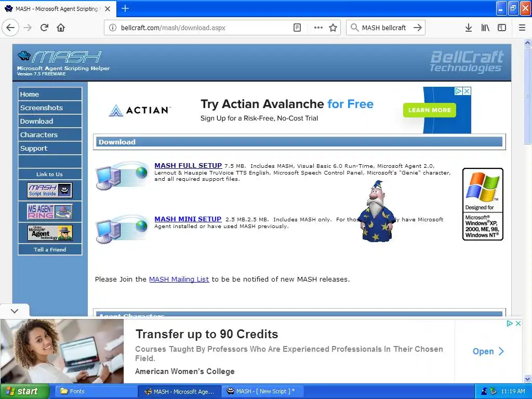Click the Transfer up to 90 Credits headline
Image resolution: width=532 pixels, height=399 pixels.
coord(207,334)
